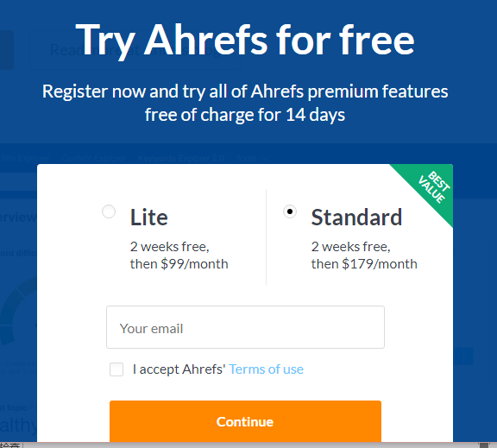The height and width of the screenshot is (448, 497).
Task: Open the dimmed Site Explorer menu item
Action: tap(24, 158)
